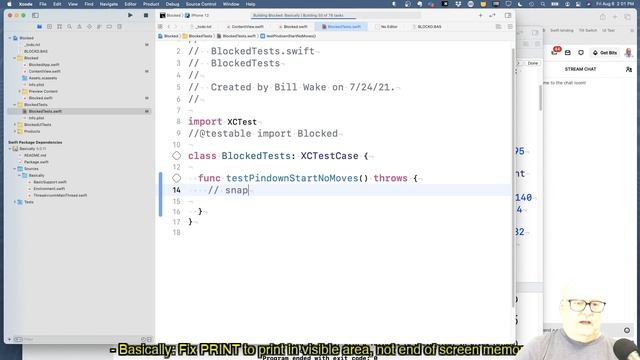Open the Breakpoint navigator

click(109, 27)
